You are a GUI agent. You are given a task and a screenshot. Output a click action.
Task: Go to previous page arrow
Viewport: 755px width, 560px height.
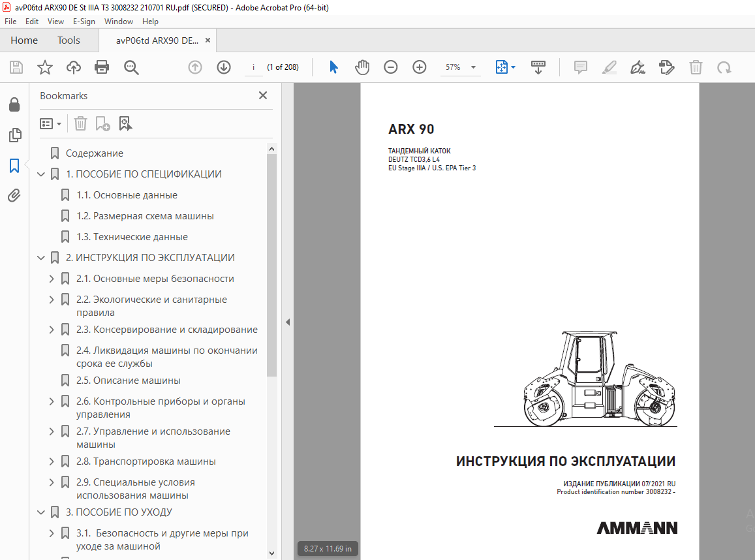click(x=195, y=67)
